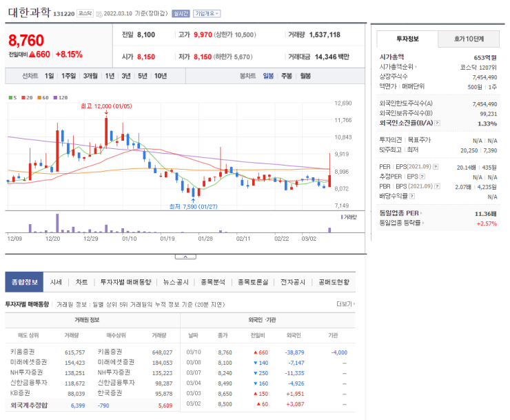Select the 1년 chart period
The width and height of the screenshot is (510, 420).
(110, 76)
